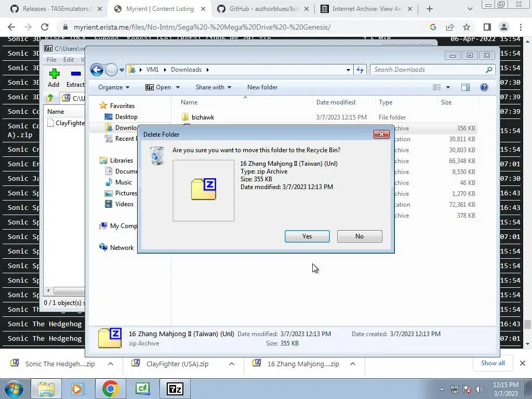Screen dimensions: 532x399
Task: Click the Downloads breadcrumb in address bar
Action: pyautogui.click(x=186, y=70)
